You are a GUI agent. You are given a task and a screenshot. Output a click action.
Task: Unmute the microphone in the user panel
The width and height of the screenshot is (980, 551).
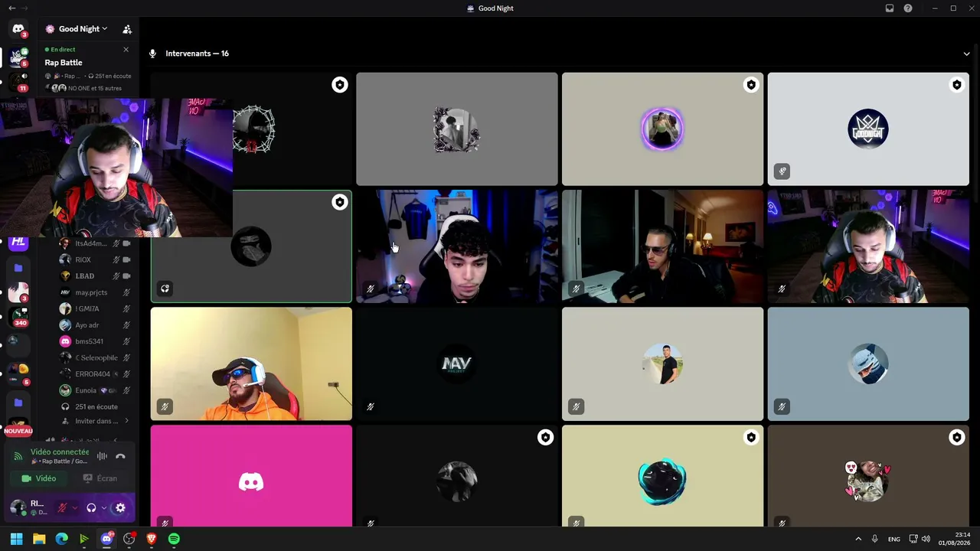(63, 507)
